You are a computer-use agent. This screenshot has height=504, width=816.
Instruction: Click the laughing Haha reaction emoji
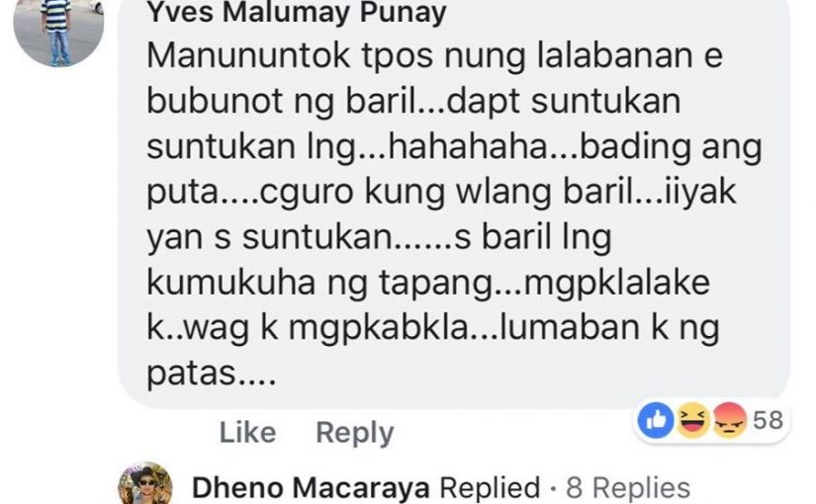point(692,420)
